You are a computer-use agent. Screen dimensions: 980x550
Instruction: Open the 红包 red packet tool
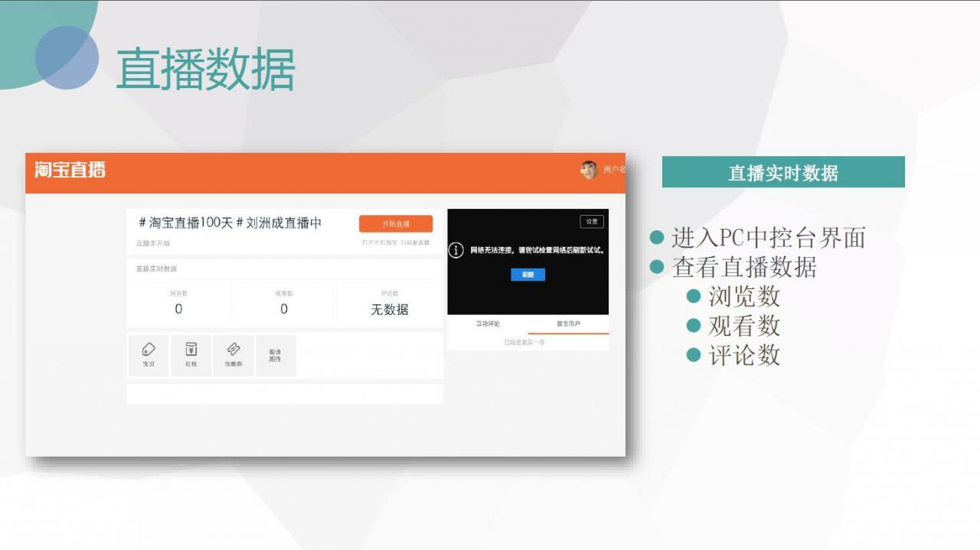tap(191, 356)
